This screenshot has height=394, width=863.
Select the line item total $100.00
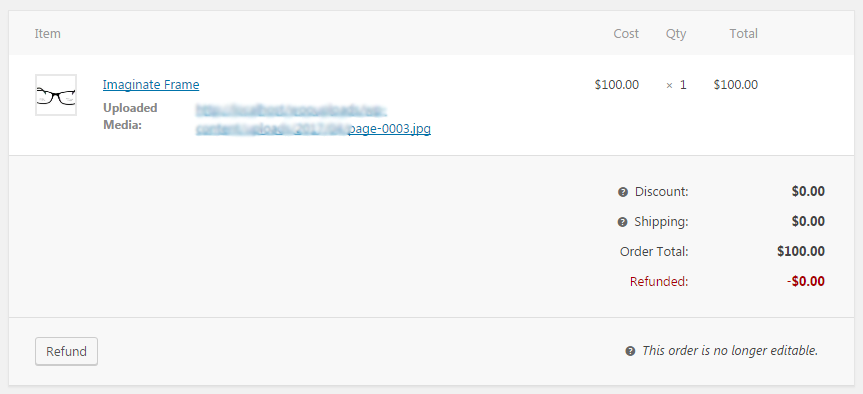(736, 85)
